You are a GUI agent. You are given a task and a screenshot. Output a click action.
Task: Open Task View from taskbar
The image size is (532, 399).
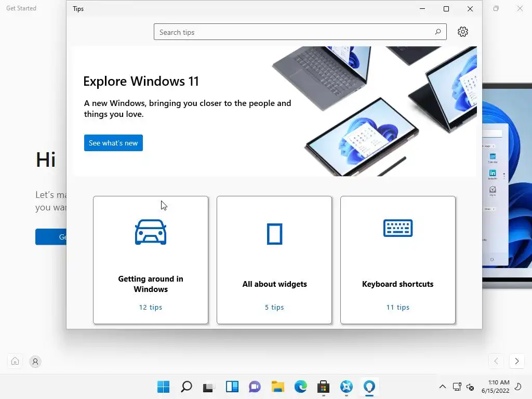pyautogui.click(x=209, y=387)
